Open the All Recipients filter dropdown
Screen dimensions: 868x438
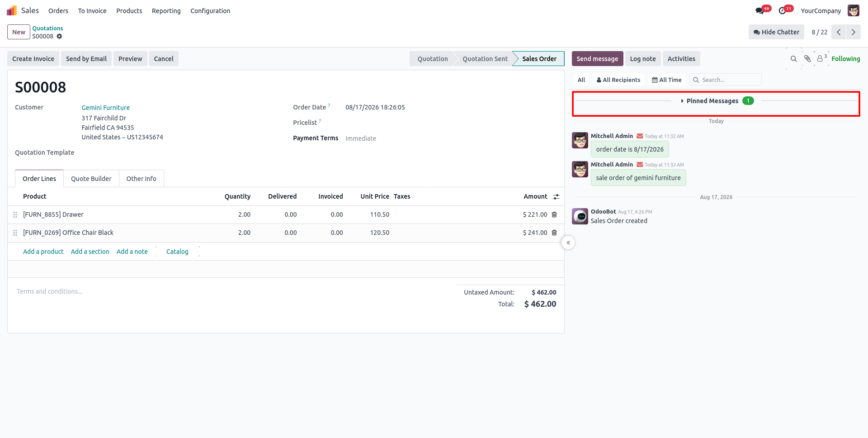(x=618, y=80)
